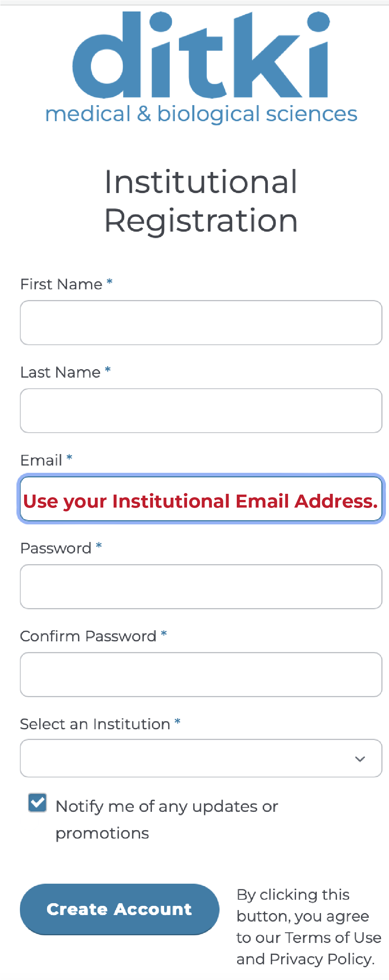389x980 pixels.
Task: Click the Confirm Password field
Action: [x=201, y=674]
